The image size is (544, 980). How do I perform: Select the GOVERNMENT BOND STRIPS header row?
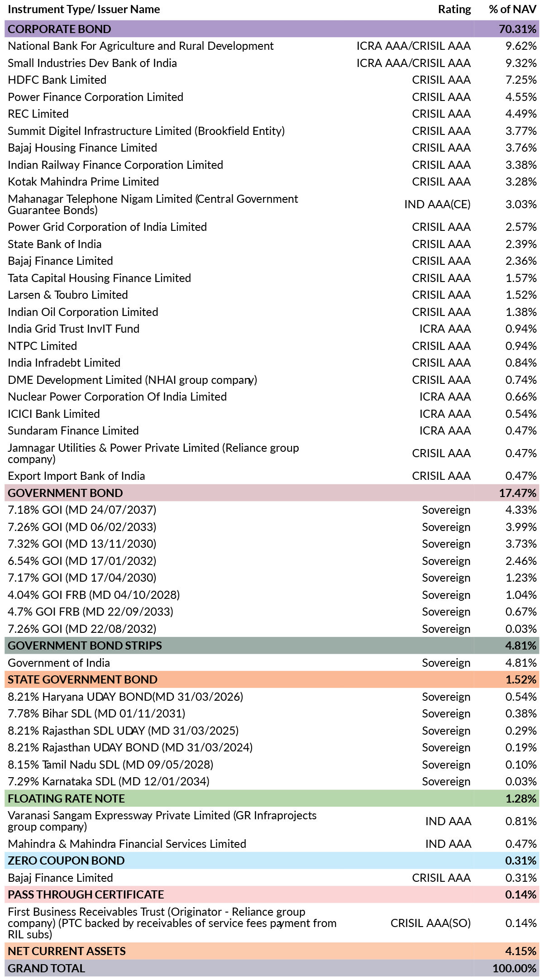(x=272, y=645)
